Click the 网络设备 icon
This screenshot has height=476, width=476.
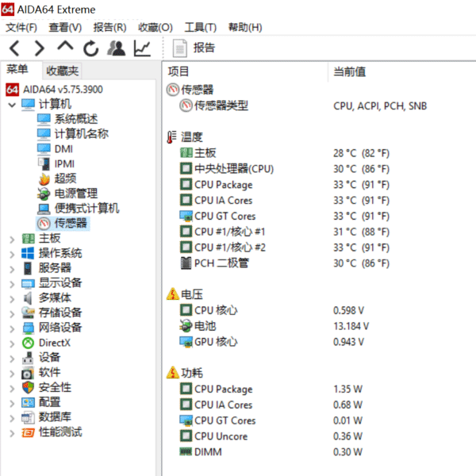tap(29, 328)
